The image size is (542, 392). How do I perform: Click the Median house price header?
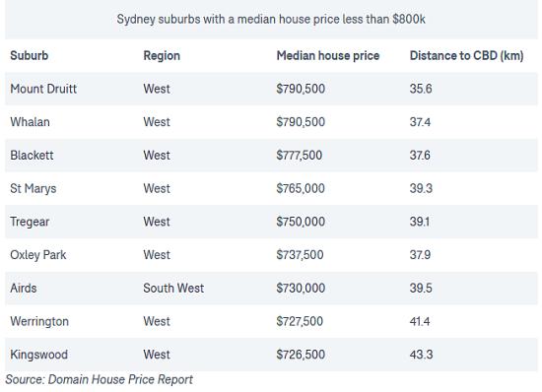pos(328,55)
